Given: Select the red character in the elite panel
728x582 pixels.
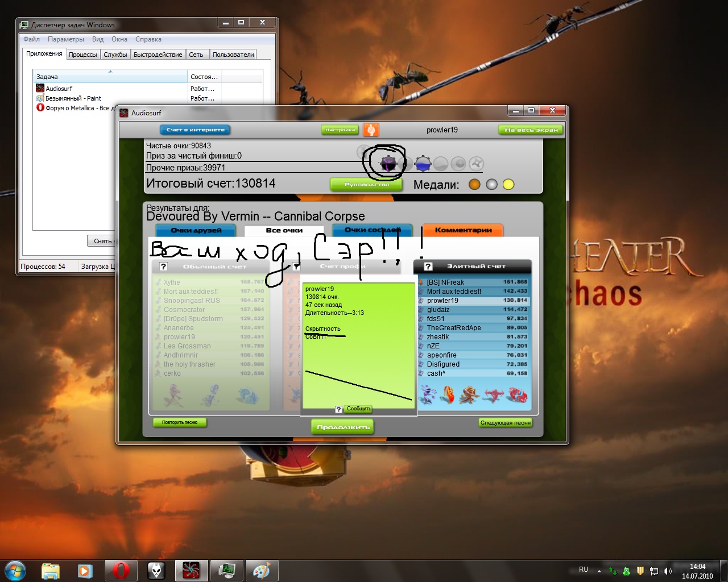Looking at the screenshot, I should 518,394.
